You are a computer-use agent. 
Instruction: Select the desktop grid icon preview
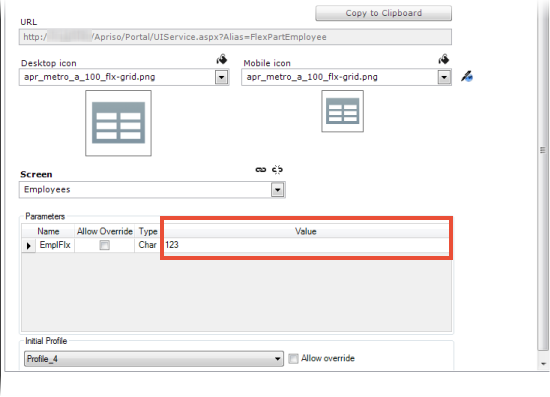pos(119,123)
